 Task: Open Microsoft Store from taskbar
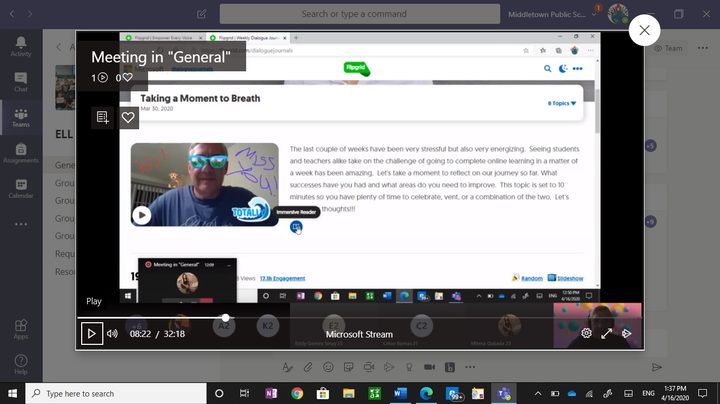click(323, 393)
